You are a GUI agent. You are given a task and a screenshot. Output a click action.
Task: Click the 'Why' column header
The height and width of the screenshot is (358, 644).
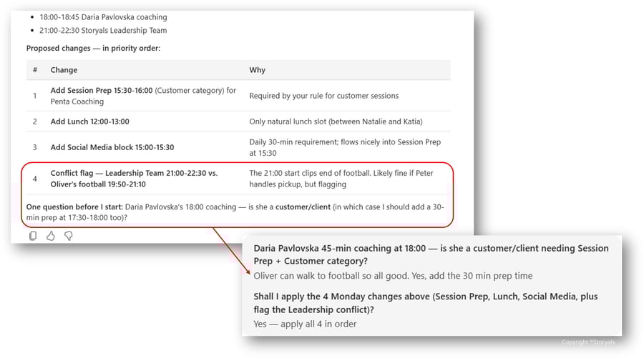257,70
